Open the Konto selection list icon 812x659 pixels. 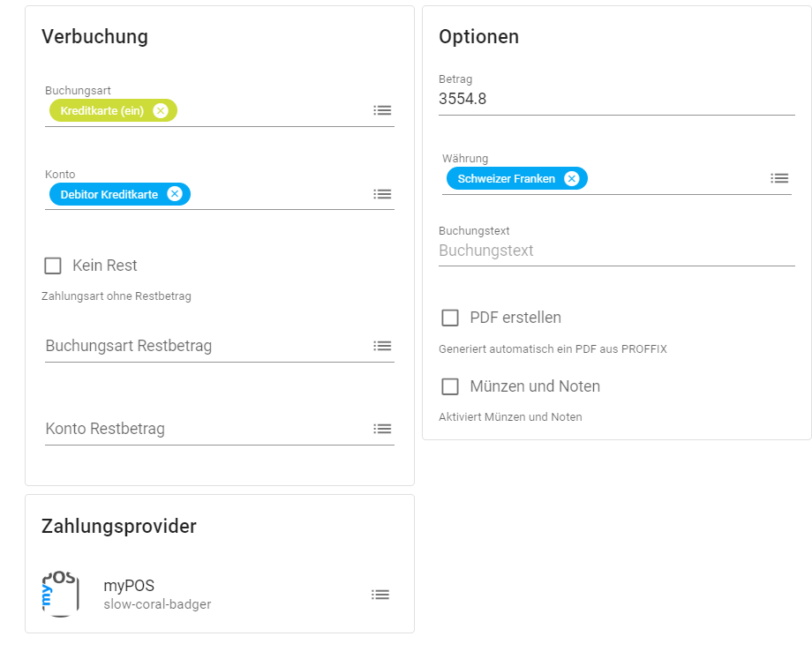point(382,193)
